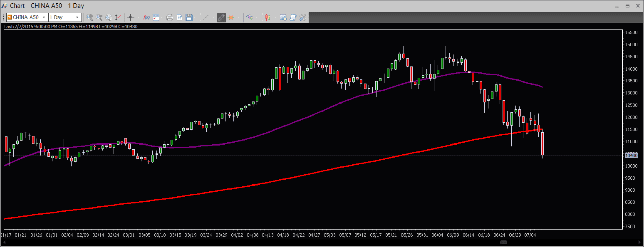This screenshot has height=247, width=644.
Task: Select the crosshair cursor tool
Action: (130, 17)
